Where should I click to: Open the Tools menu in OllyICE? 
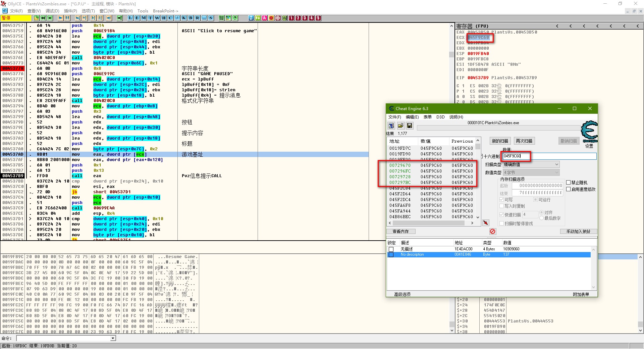[x=143, y=11]
